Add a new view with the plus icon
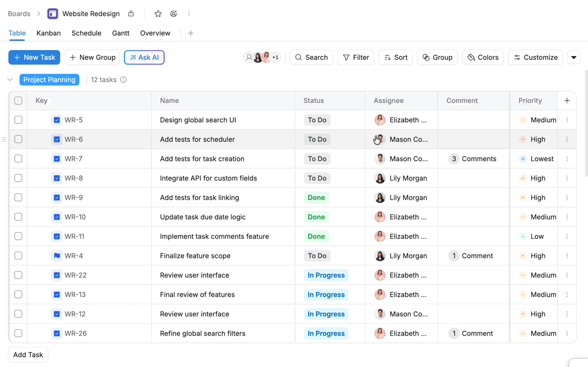 point(191,33)
